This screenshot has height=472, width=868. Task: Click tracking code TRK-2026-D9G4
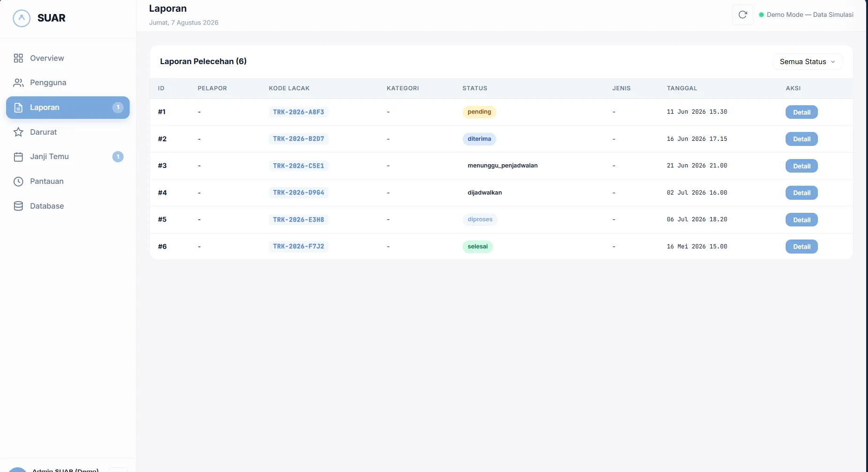(299, 193)
